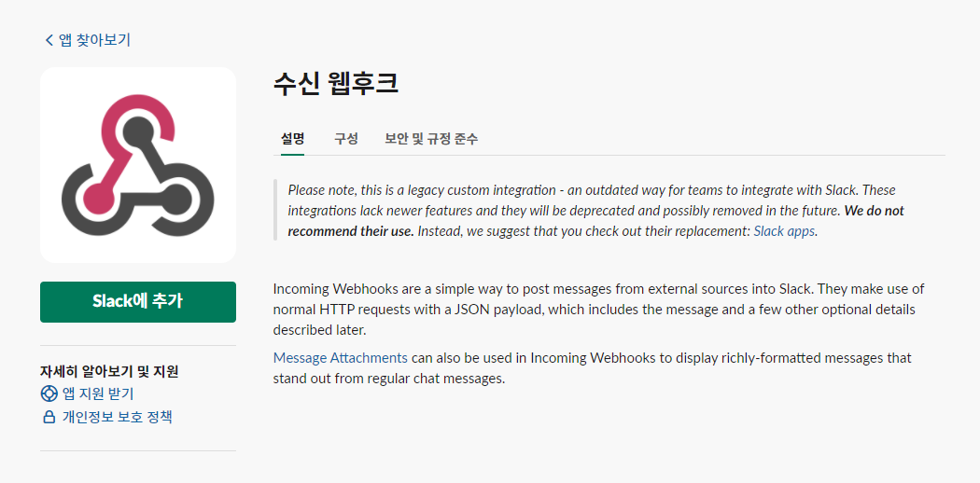Select the 설명 tab
Screen dimensions: 980x483
pyautogui.click(x=292, y=139)
